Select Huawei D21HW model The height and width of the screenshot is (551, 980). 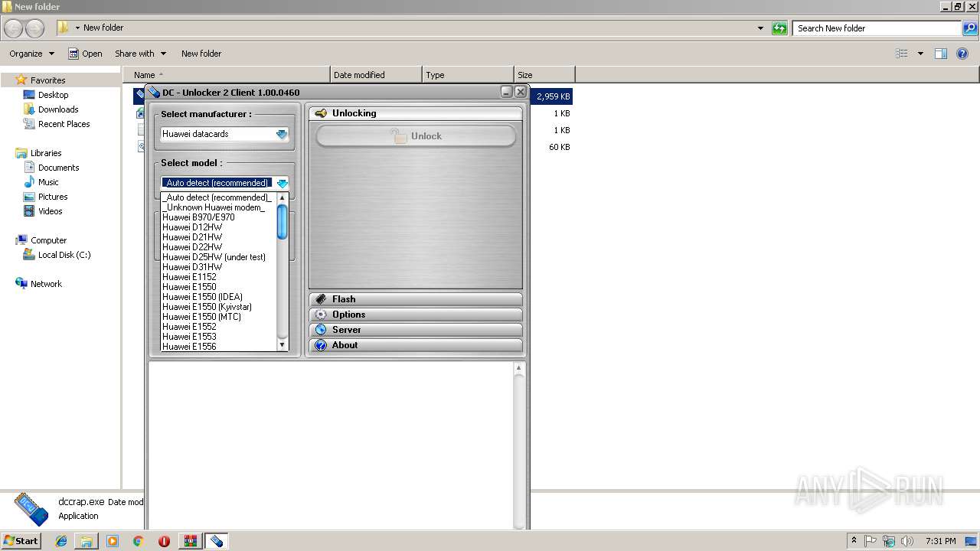[x=218, y=237]
